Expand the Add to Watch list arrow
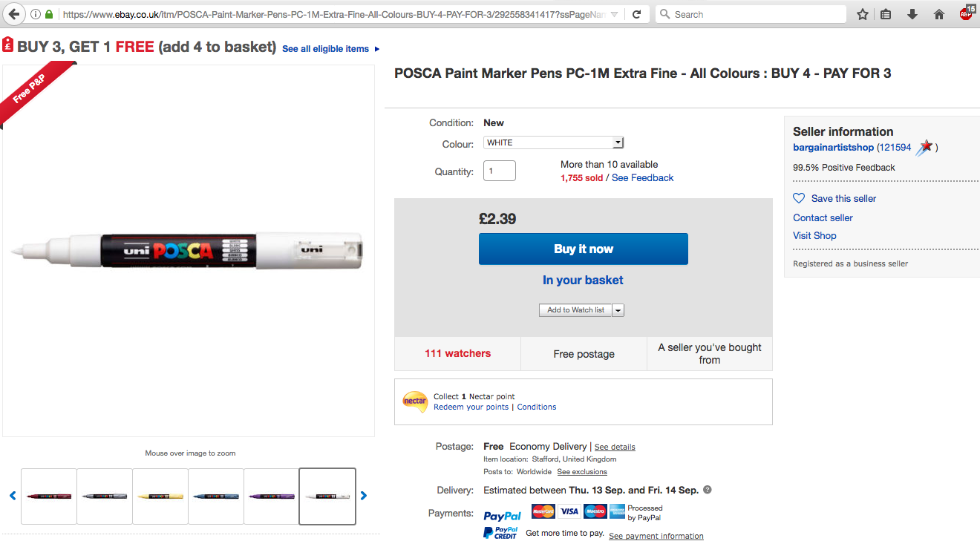Image resolution: width=980 pixels, height=541 pixels. click(x=618, y=310)
